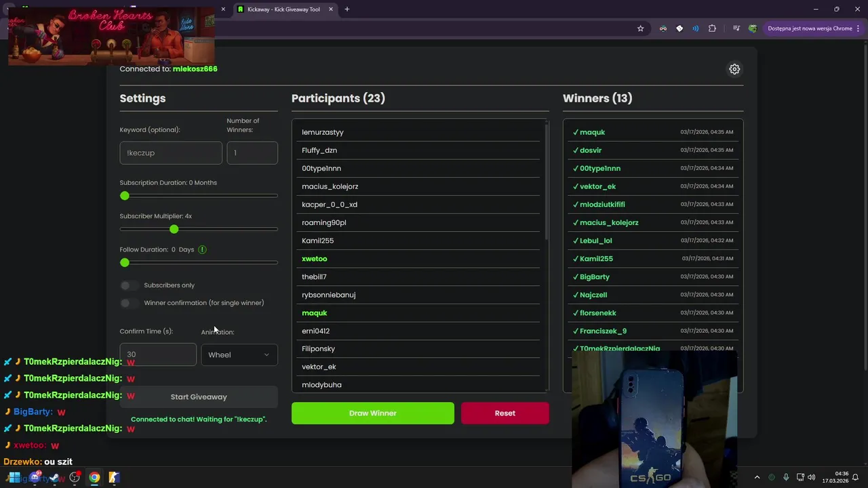
Task: Open OBS Studio from the taskbar
Action: pos(75,477)
